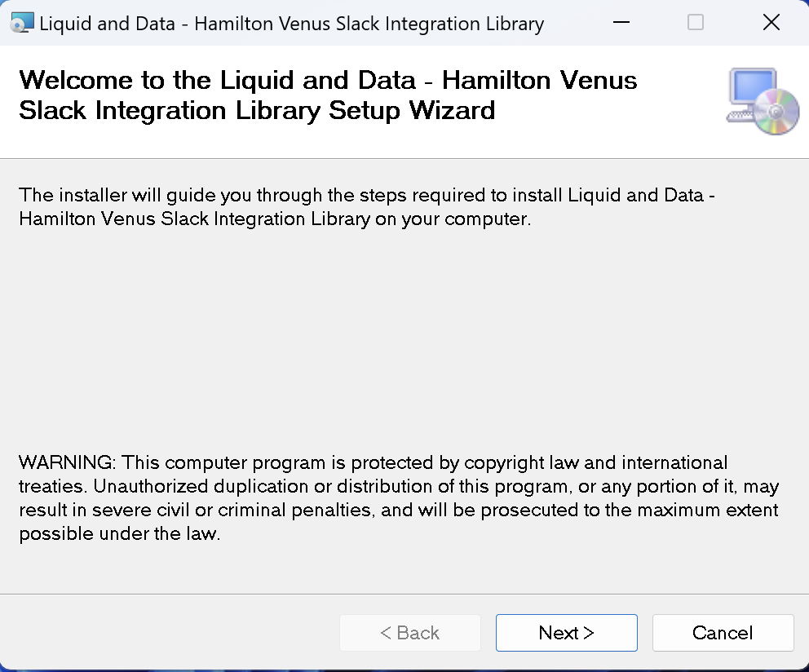
Task: Click the disabled < Back button
Action: [x=410, y=633]
